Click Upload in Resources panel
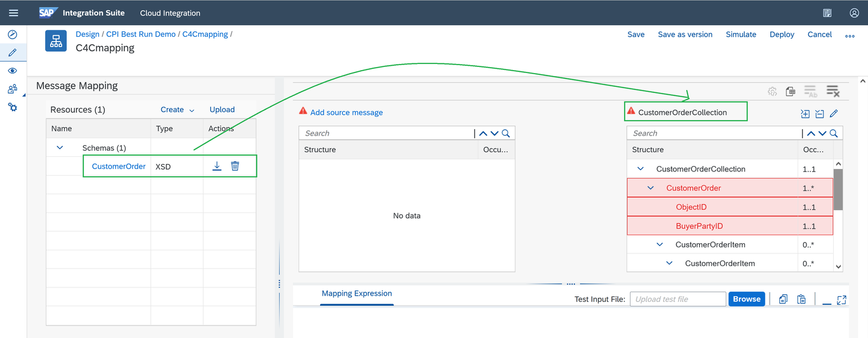This screenshot has width=868, height=338. pos(222,110)
